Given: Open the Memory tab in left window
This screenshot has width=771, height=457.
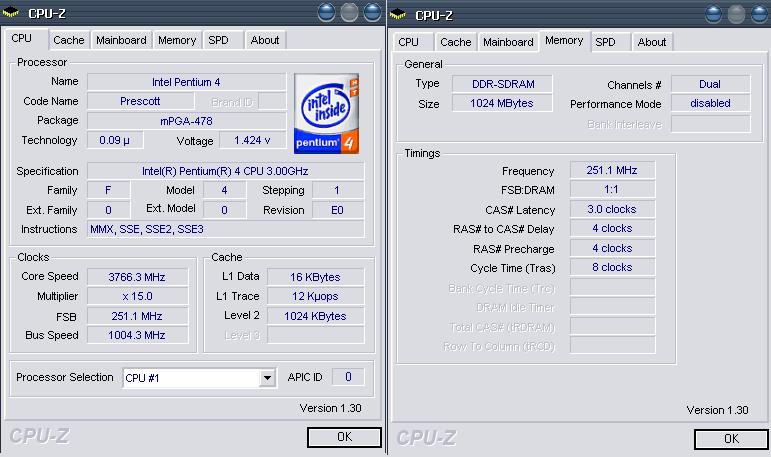Looking at the screenshot, I should (x=177, y=40).
